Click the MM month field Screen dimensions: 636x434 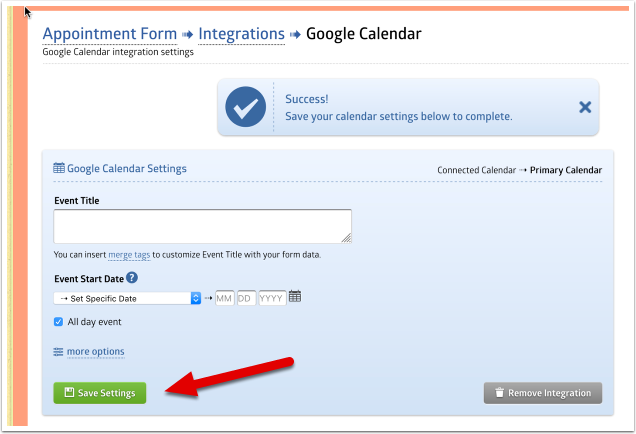(225, 298)
